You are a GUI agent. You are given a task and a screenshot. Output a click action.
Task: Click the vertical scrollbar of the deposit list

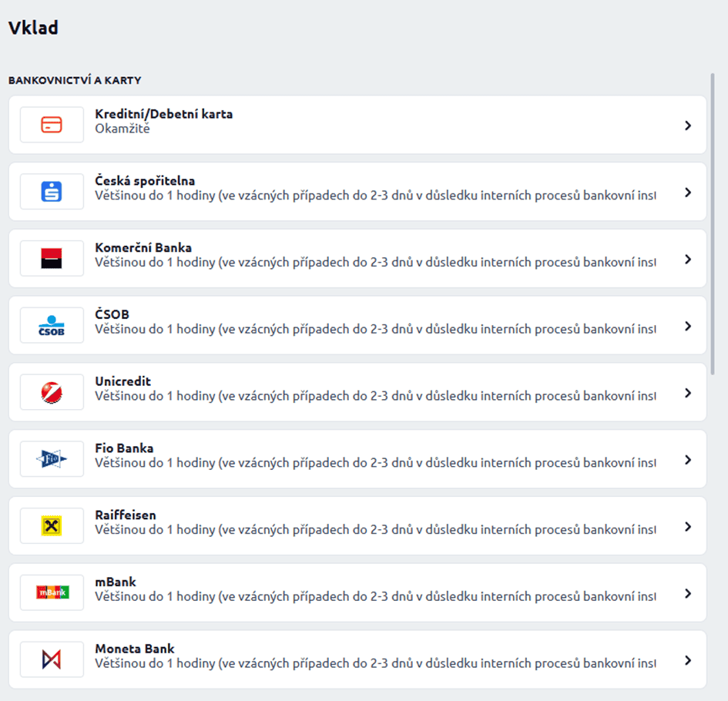[713, 223]
